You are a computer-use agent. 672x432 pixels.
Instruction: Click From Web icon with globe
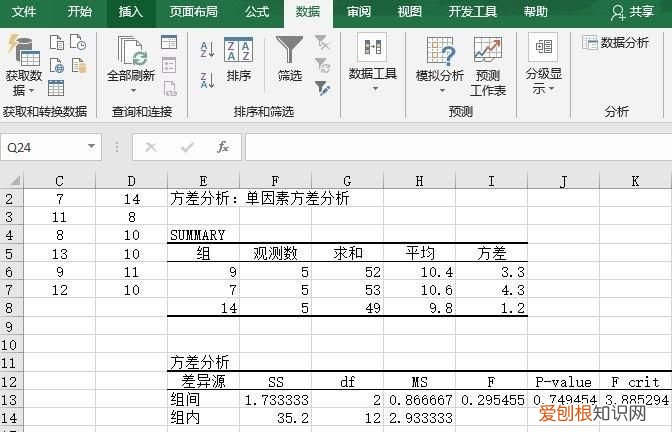click(x=57, y=66)
